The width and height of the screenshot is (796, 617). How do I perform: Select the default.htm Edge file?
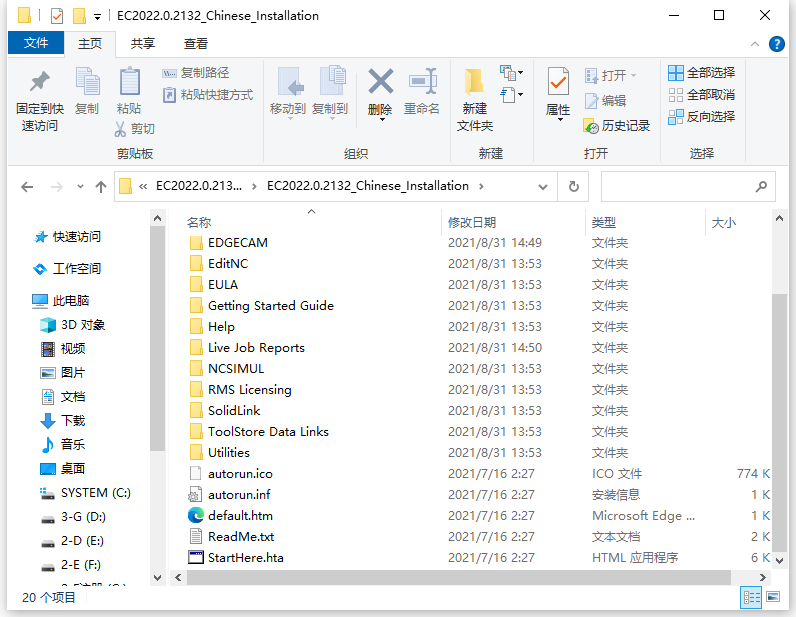click(x=230, y=515)
